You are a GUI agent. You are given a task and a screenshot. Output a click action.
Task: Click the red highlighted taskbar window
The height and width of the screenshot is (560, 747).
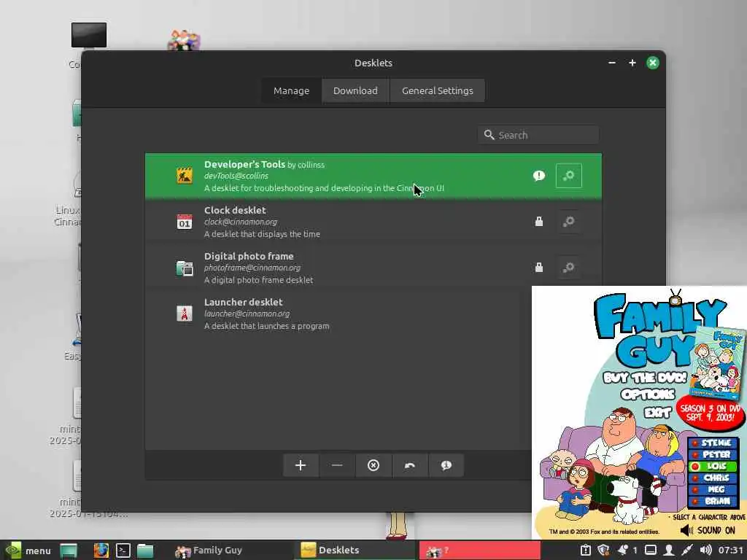coord(480,551)
